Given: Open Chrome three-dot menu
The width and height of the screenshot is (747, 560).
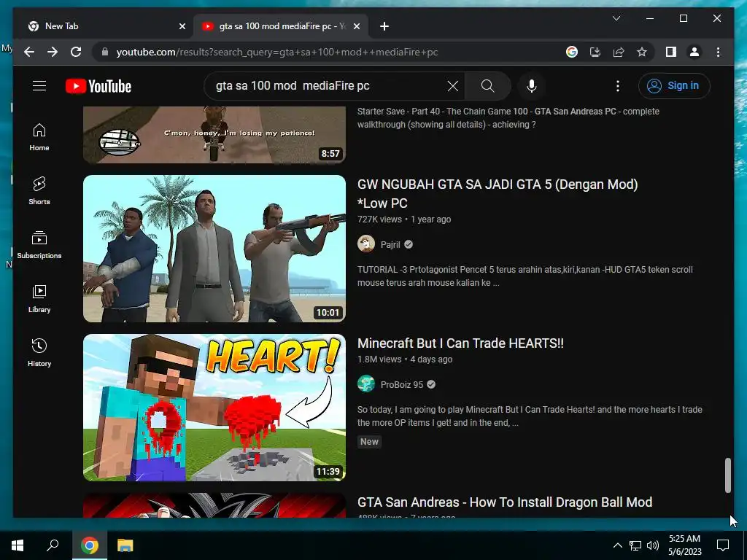Looking at the screenshot, I should tap(718, 52).
